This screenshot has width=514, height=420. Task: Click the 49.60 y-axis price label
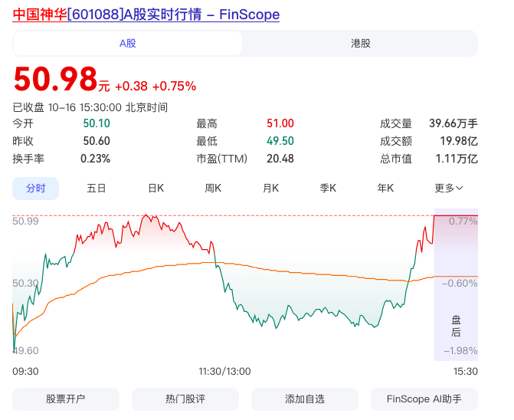click(x=25, y=351)
